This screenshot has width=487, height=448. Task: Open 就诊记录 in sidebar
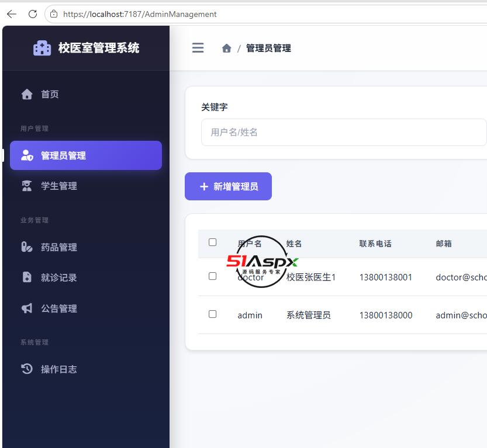tap(86, 277)
